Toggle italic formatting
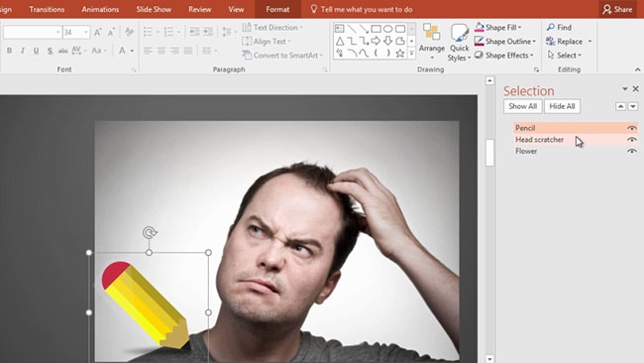Image resolution: width=644 pixels, height=363 pixels. coord(23,51)
